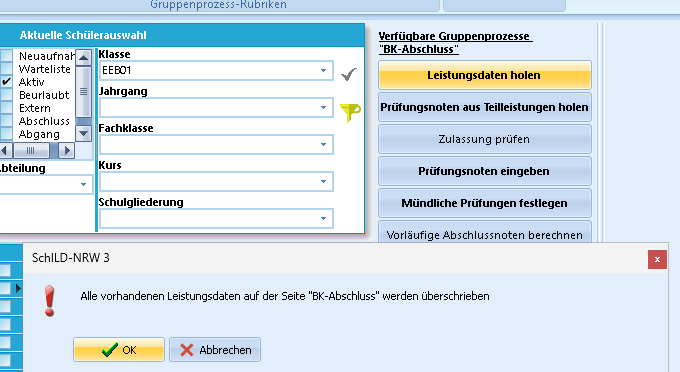Click Mündliche Prüfungen festlegen button
Image resolution: width=680 pixels, height=372 pixels.
[x=484, y=203]
